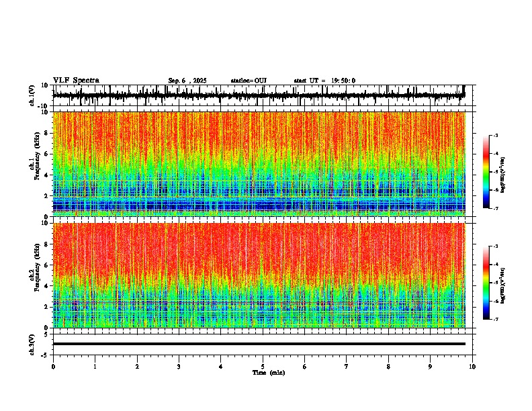Click the "-7" label on ch.1 color bar
532x411 pixels.
[x=496, y=208]
